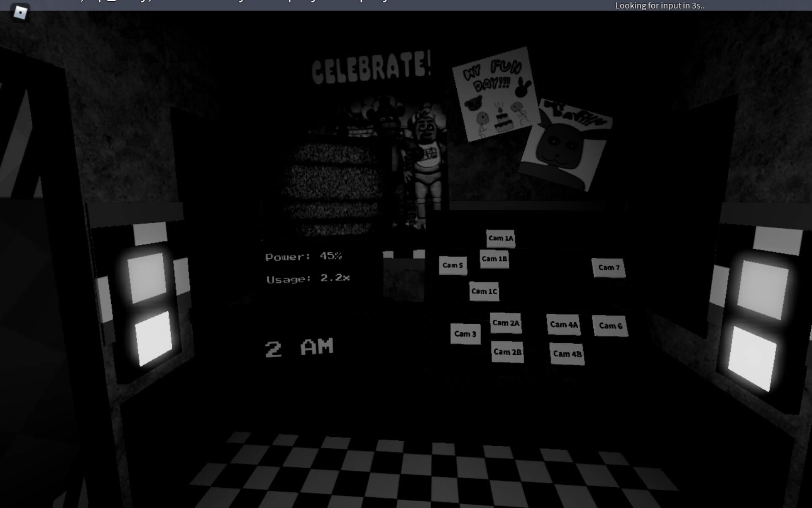This screenshot has width=812, height=508.
Task: Switch to Cam 4A camera
Action: pos(563,325)
